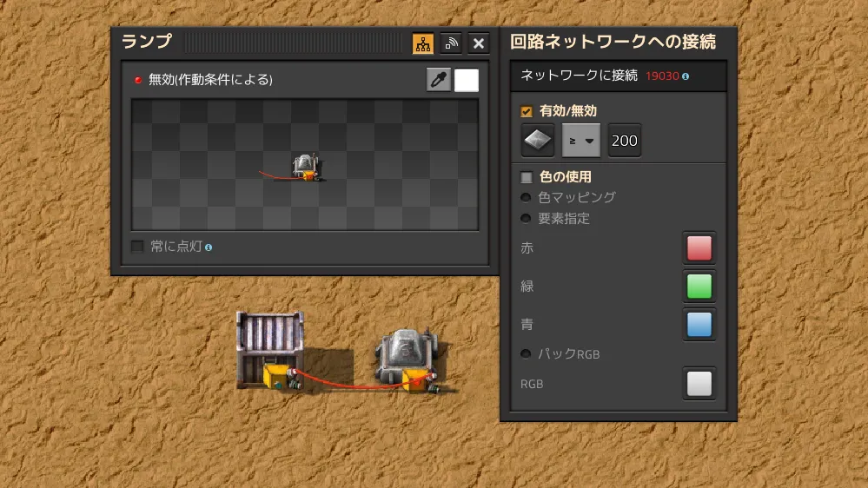Click the lamp in the preview area
Image resolution: width=868 pixels, height=488 pixels.
pos(306,167)
